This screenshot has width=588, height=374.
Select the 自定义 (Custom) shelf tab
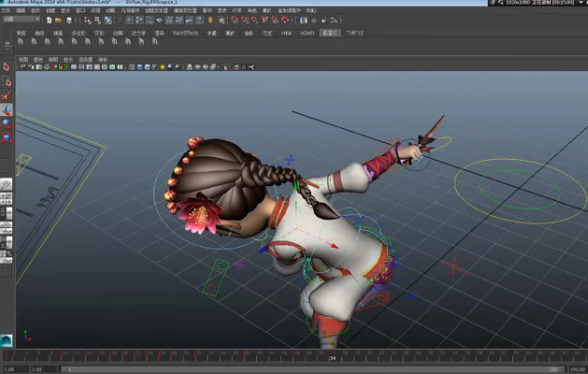click(x=330, y=33)
